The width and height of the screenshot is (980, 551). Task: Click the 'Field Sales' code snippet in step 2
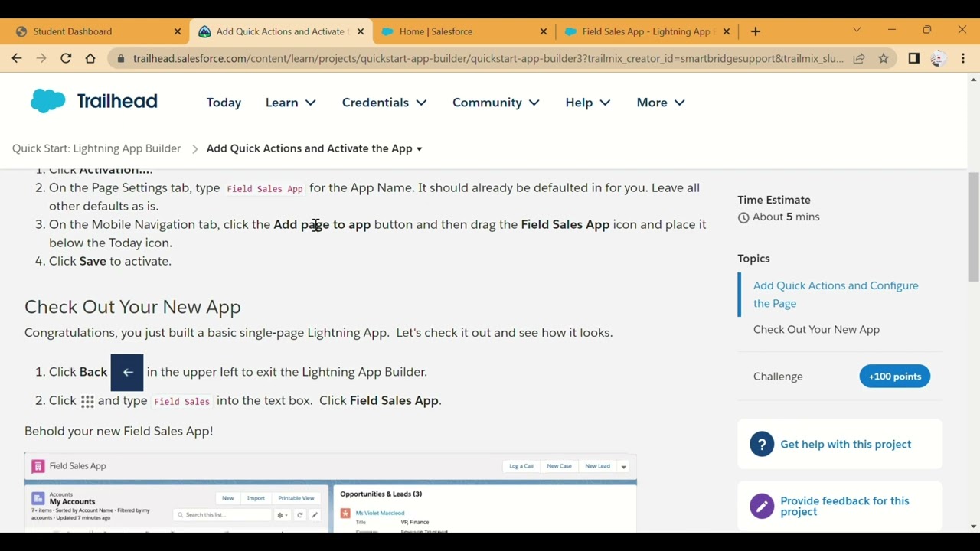pyautogui.click(x=181, y=402)
